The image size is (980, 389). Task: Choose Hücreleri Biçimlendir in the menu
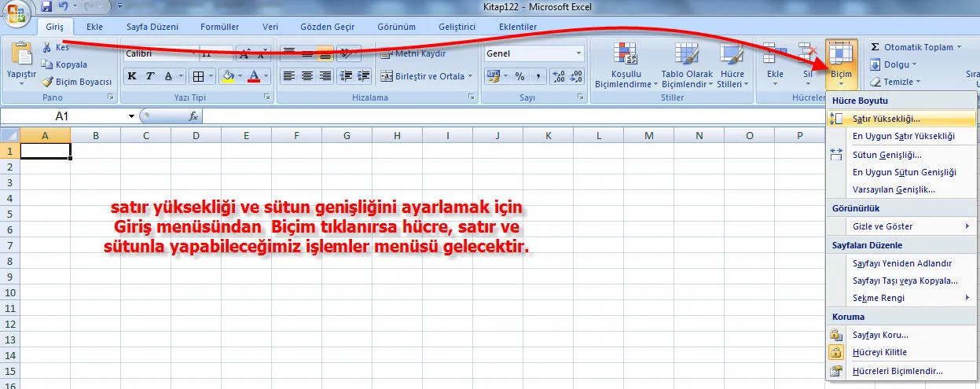pos(897,371)
